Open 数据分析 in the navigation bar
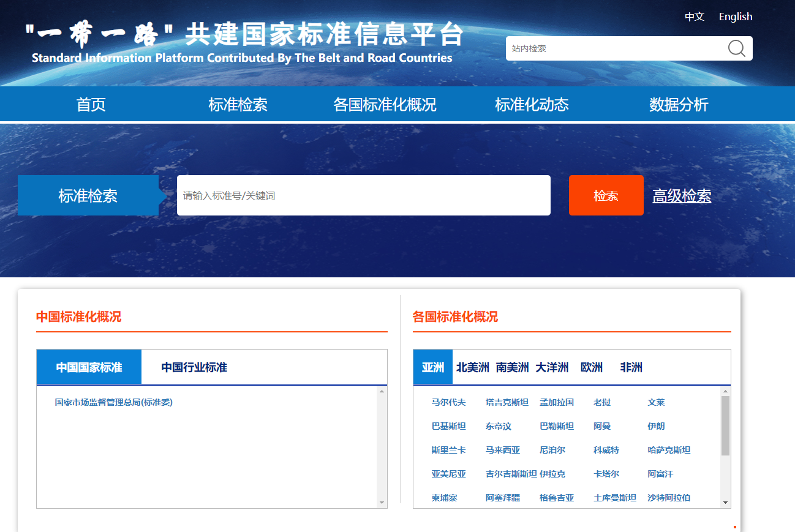Image resolution: width=795 pixels, height=532 pixels. pyautogui.click(x=679, y=105)
